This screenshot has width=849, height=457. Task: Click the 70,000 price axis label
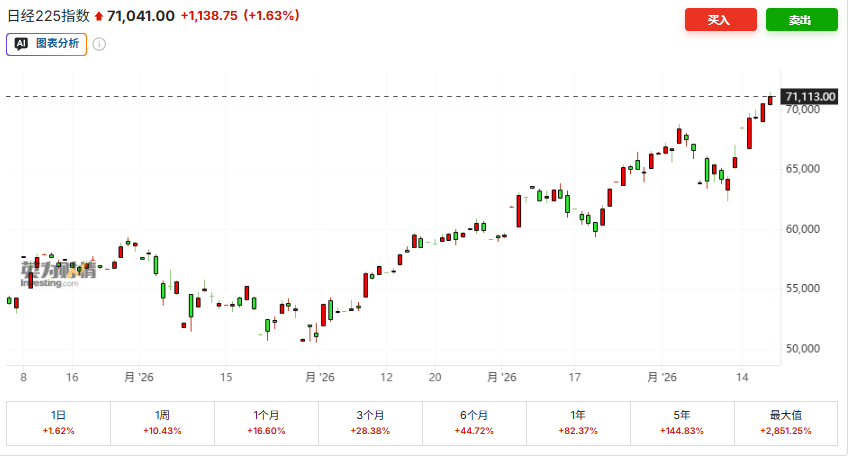pyautogui.click(x=803, y=110)
